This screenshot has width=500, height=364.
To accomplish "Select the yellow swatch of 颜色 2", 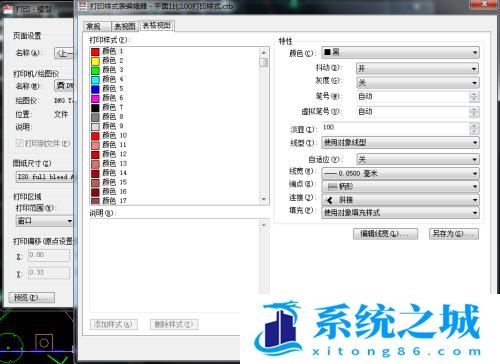I will tap(95, 61).
